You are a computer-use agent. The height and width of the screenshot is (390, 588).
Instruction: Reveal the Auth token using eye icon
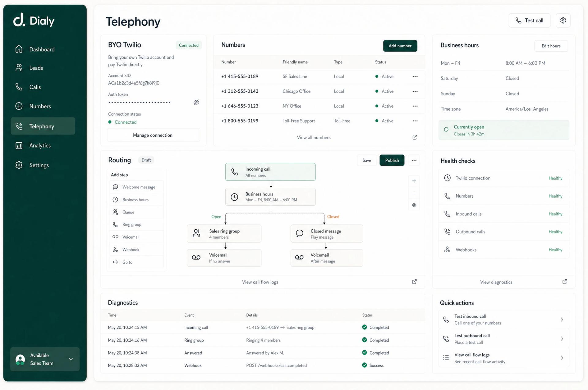pyautogui.click(x=196, y=102)
